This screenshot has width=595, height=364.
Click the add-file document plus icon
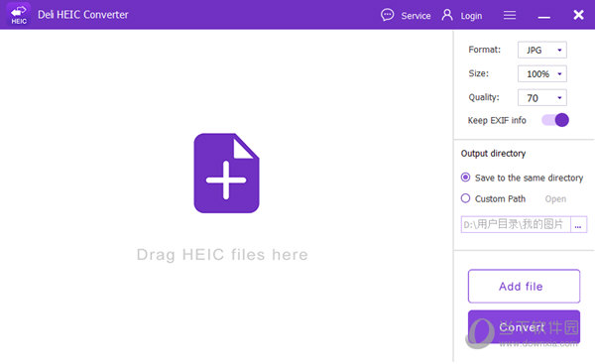226,174
